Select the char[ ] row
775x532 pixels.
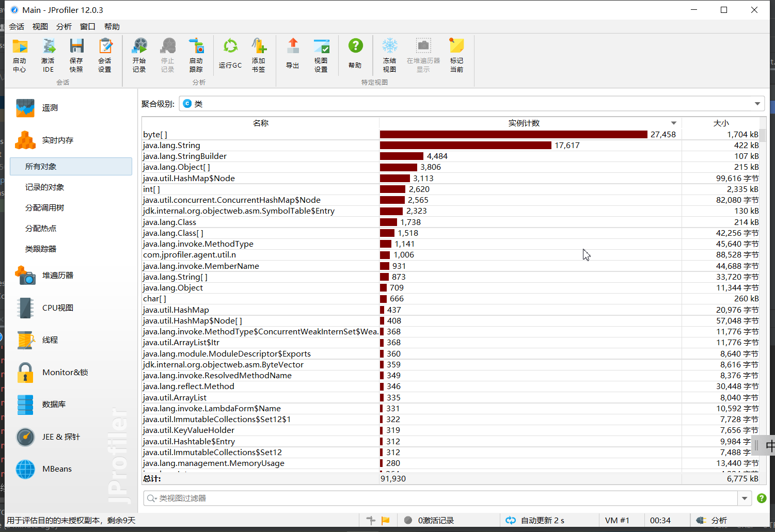click(x=450, y=299)
